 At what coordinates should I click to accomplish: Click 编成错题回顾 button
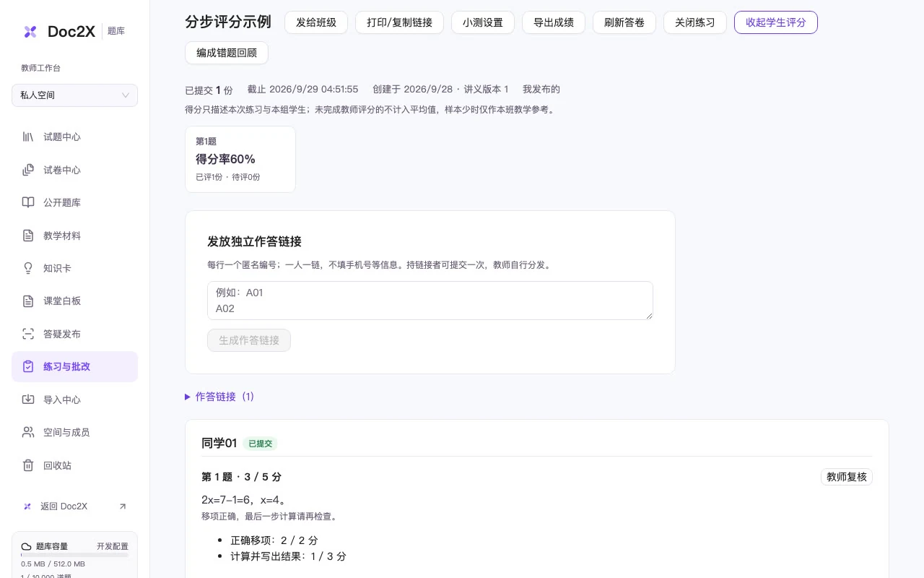[x=227, y=53]
